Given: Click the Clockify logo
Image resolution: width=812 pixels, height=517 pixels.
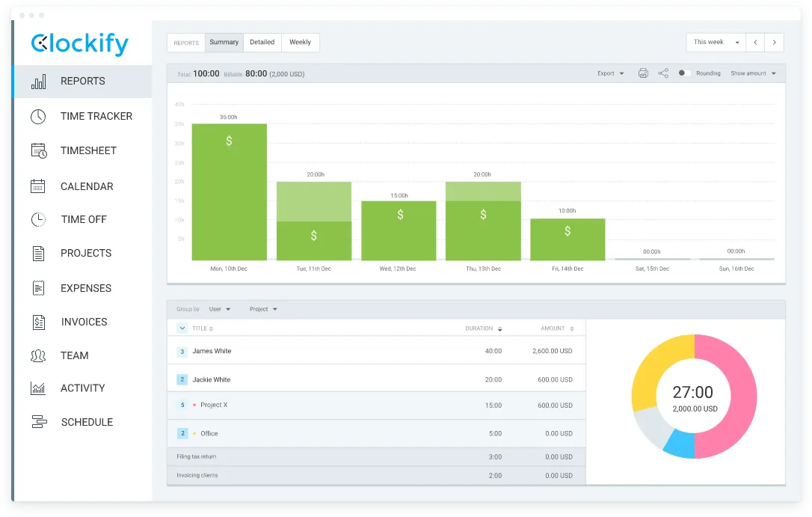Looking at the screenshot, I should pos(80,43).
